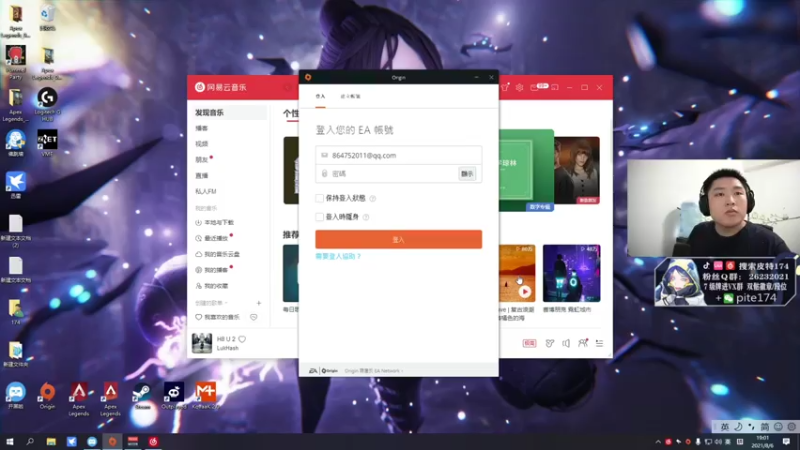Viewport: 800px width, 450px height.
Task: Open the 需要登入協助? link
Action: 338,256
